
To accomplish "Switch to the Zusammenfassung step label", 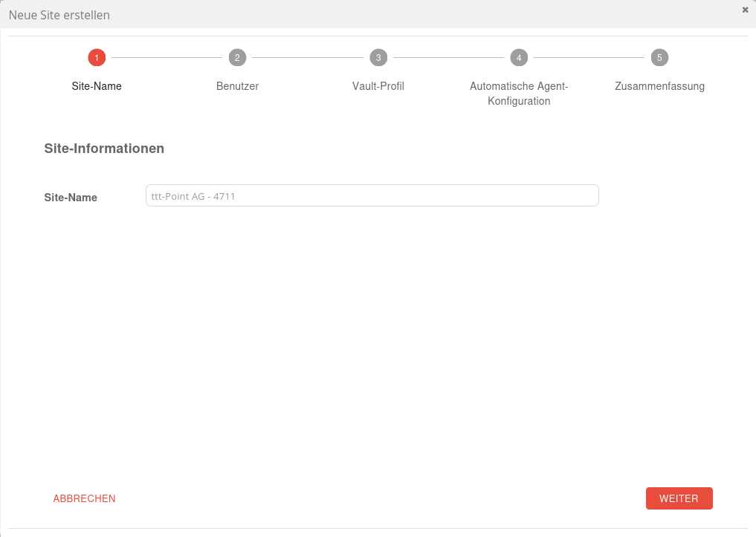I will click(x=659, y=86).
